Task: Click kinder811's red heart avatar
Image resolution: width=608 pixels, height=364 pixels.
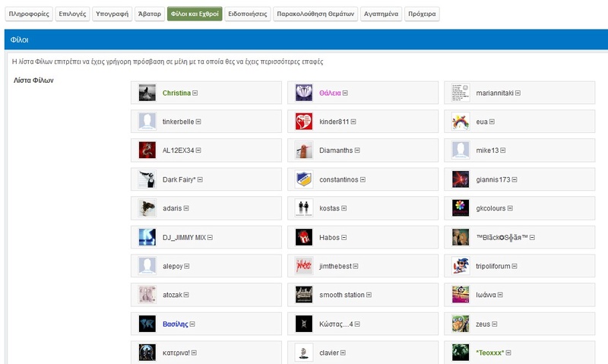Action: 303,122
